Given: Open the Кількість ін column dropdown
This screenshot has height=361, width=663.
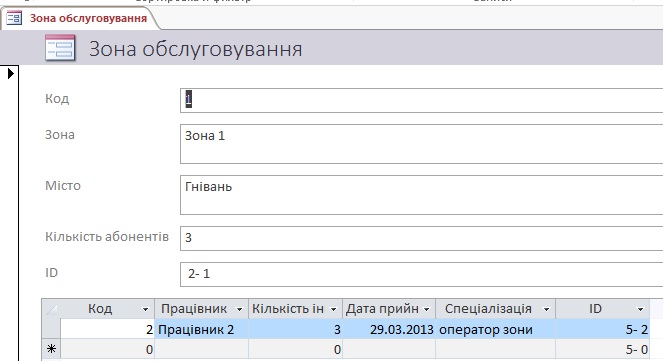Looking at the screenshot, I should point(333,309).
